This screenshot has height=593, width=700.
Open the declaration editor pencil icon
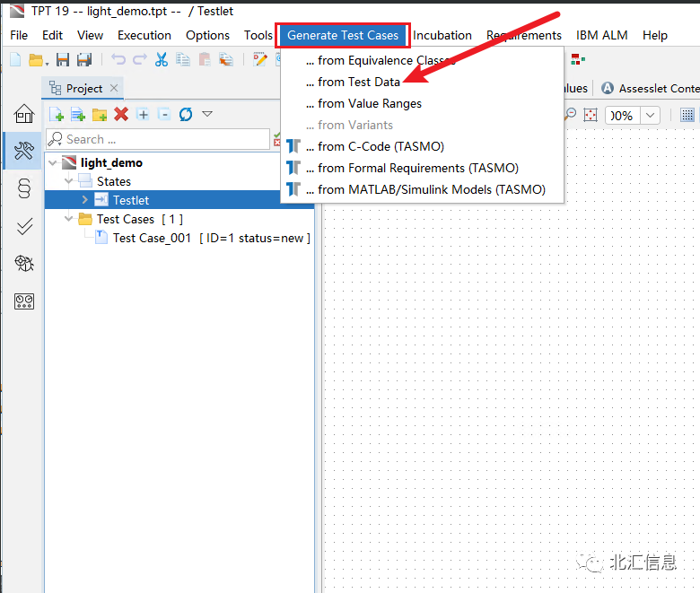click(x=260, y=59)
